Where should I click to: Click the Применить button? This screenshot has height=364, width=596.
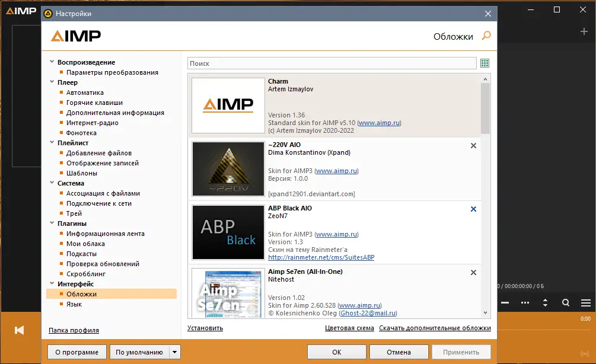coord(461,352)
